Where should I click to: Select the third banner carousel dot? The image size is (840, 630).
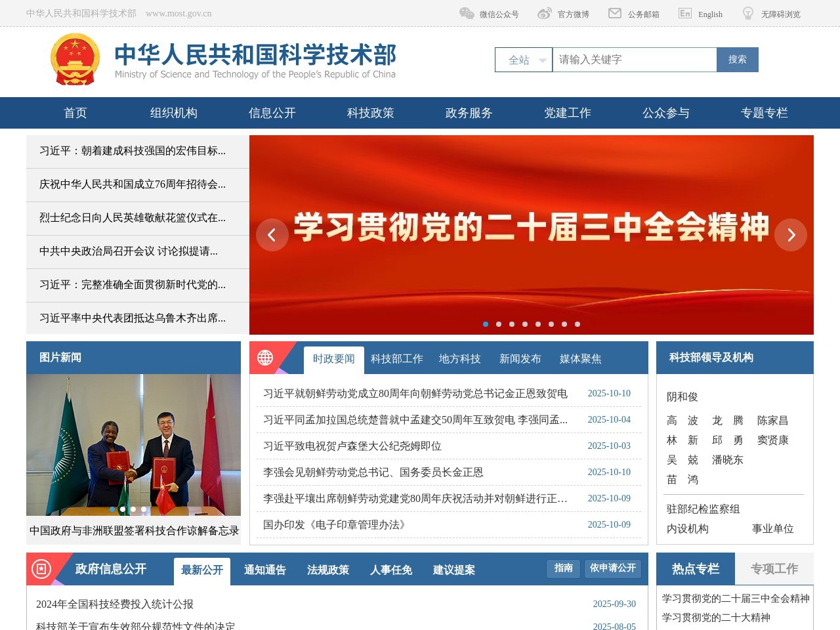[512, 324]
